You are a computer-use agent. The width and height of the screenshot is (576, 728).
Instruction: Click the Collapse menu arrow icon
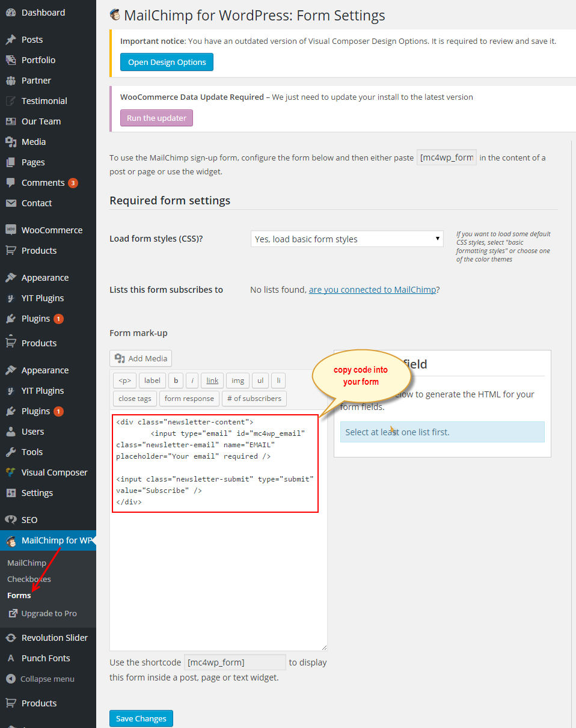11,679
